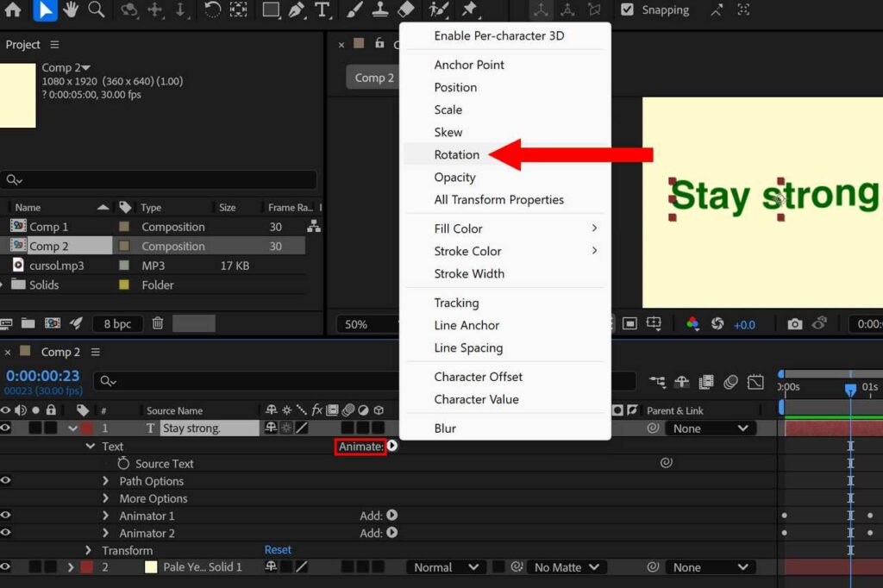Click the Add arrow for Animator 2
Image resolution: width=883 pixels, height=588 pixels.
coord(392,533)
